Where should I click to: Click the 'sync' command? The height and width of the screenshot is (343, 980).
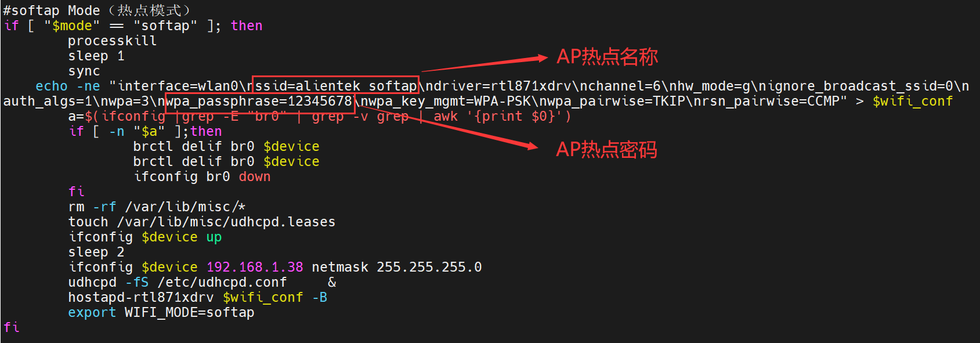coord(84,71)
